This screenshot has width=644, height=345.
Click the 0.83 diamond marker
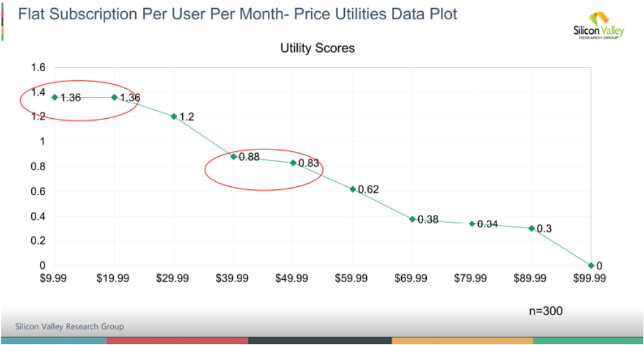pos(294,163)
